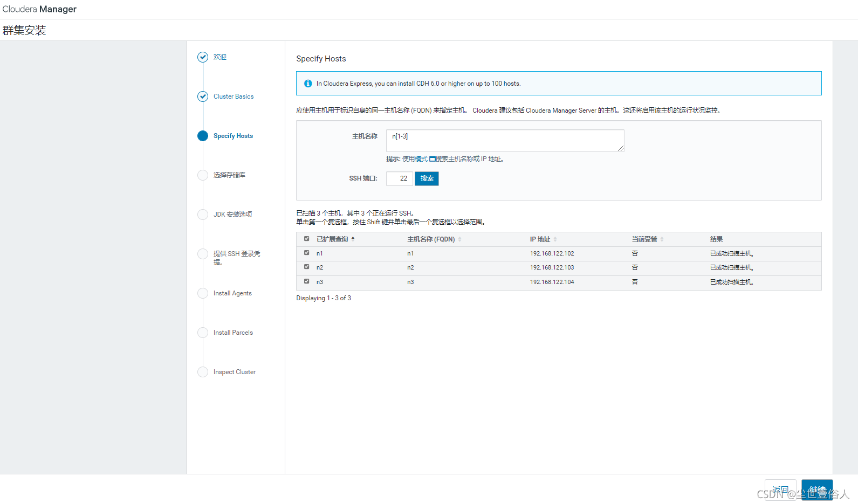Open the 提供 SSH 登录凭据 wizard step
The width and height of the screenshot is (858, 504).
click(x=237, y=258)
